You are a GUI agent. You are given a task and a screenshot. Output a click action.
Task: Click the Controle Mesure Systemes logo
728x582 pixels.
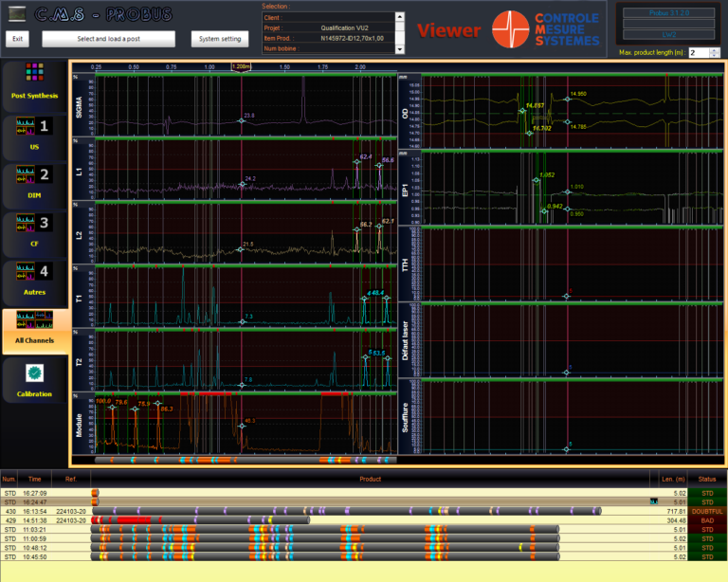point(546,29)
